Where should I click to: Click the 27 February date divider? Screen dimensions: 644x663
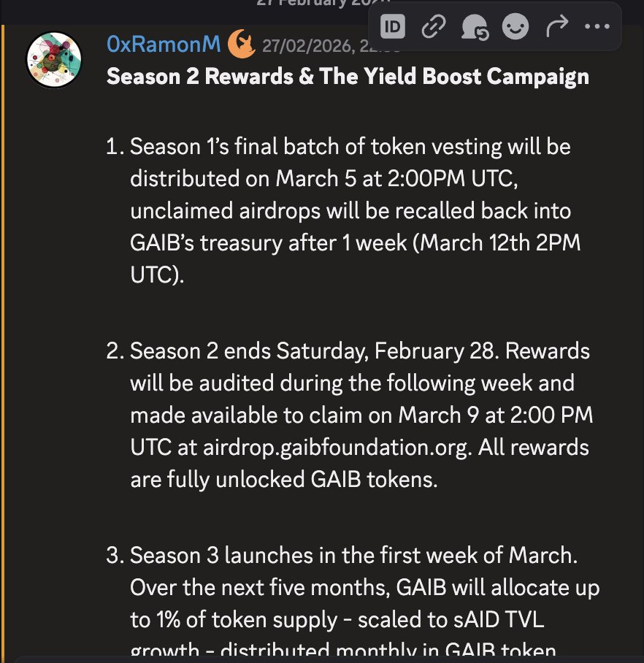tap(307, 4)
